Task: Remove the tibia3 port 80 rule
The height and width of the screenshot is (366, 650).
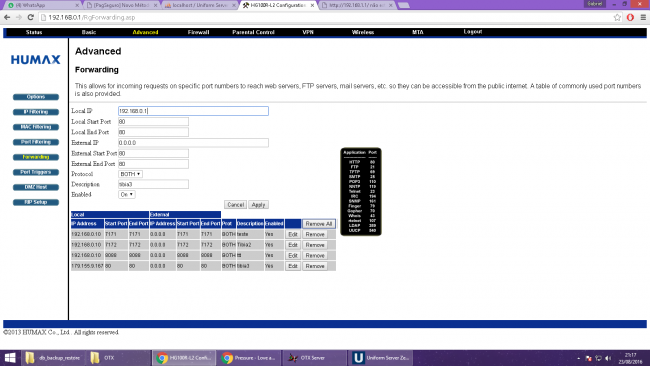Action: click(x=315, y=266)
